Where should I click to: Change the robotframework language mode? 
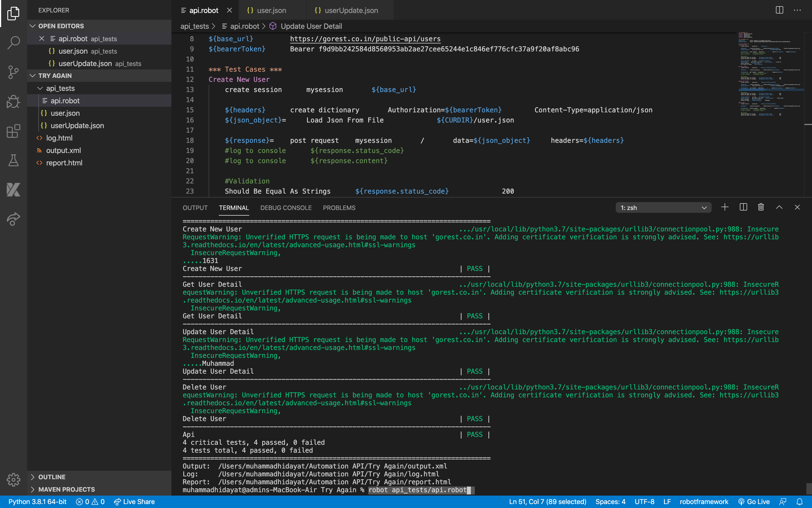(x=704, y=502)
